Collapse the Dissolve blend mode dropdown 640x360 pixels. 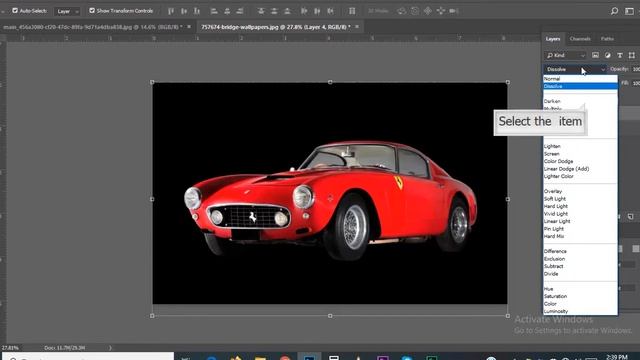point(576,69)
